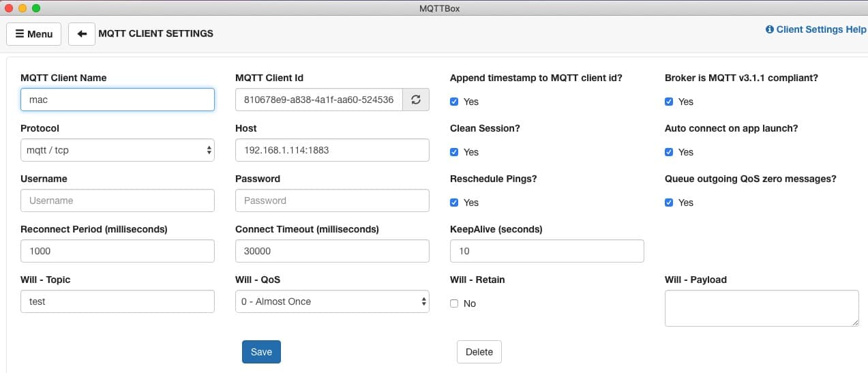This screenshot has width=868, height=373.
Task: Edit Connect Timeout milliseconds field
Action: coord(332,251)
